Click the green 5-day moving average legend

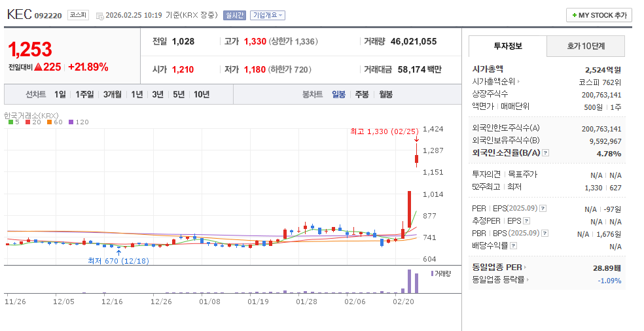pos(14,122)
